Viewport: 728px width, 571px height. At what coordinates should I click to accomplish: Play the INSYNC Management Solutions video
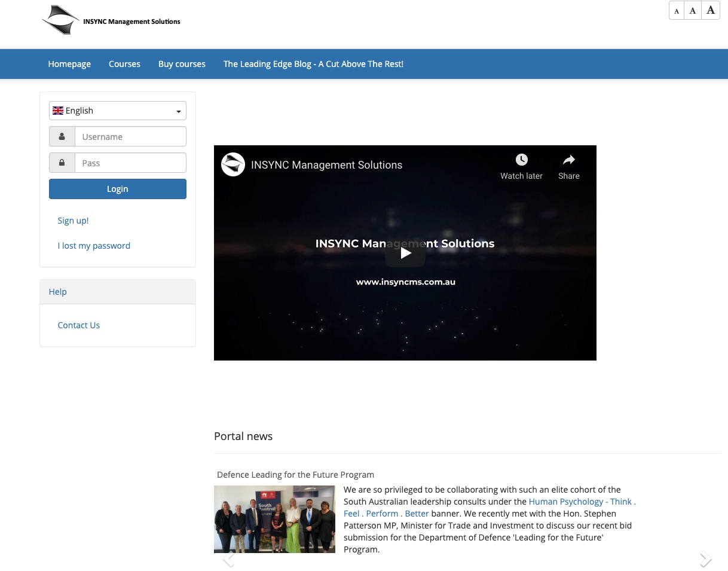click(x=405, y=253)
